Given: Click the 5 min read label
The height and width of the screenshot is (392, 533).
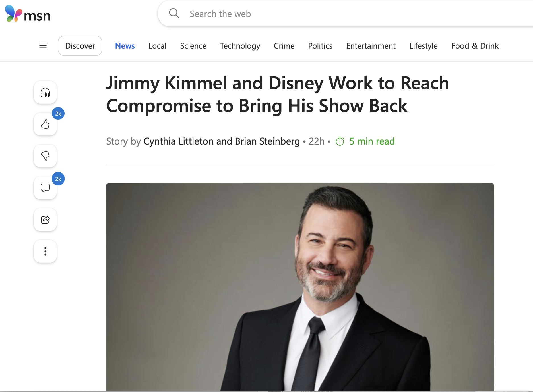Looking at the screenshot, I should [372, 141].
